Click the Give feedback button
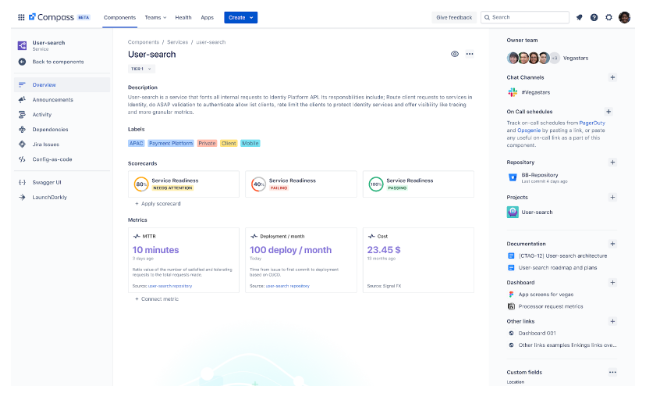645x394 pixels. [454, 17]
